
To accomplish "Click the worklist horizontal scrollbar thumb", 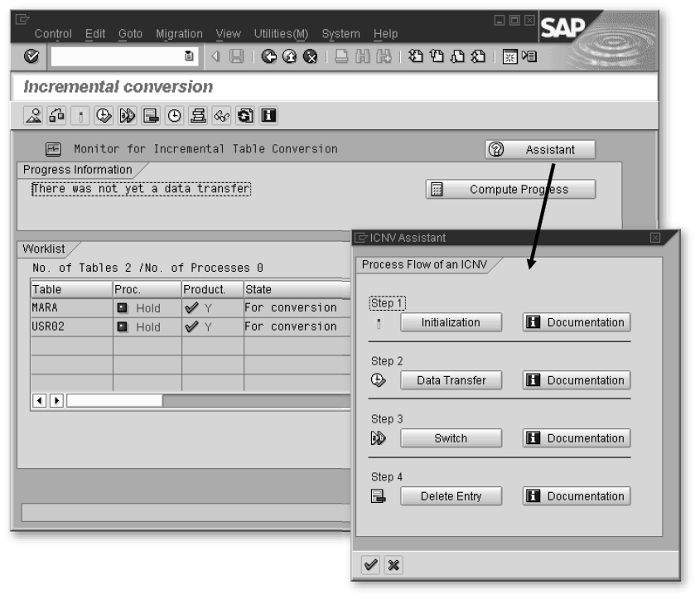I will click(x=114, y=400).
